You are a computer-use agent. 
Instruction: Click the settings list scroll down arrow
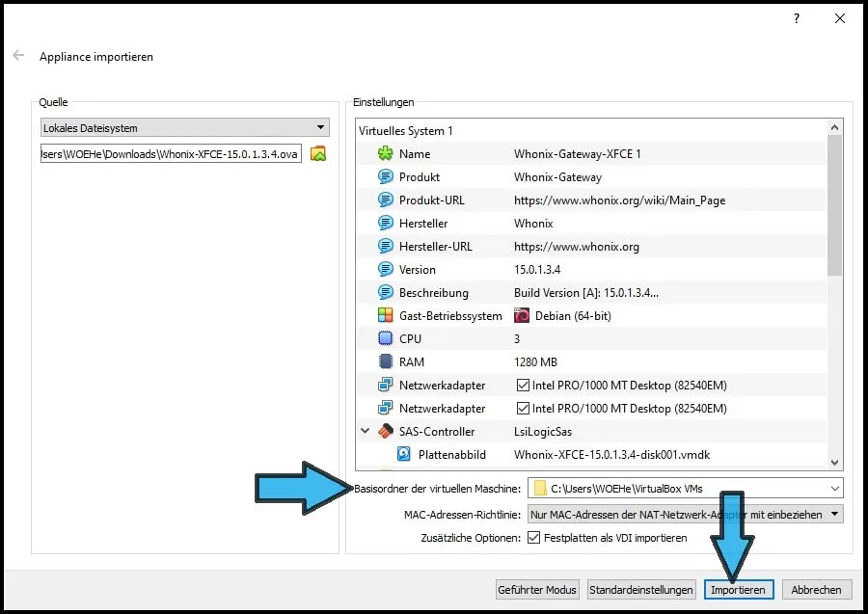coord(835,462)
